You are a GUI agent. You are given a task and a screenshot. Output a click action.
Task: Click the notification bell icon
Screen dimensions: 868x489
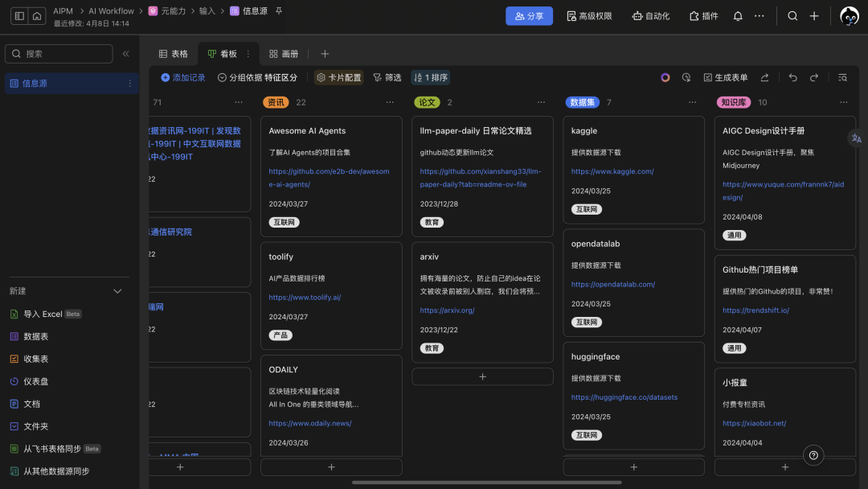click(x=738, y=16)
